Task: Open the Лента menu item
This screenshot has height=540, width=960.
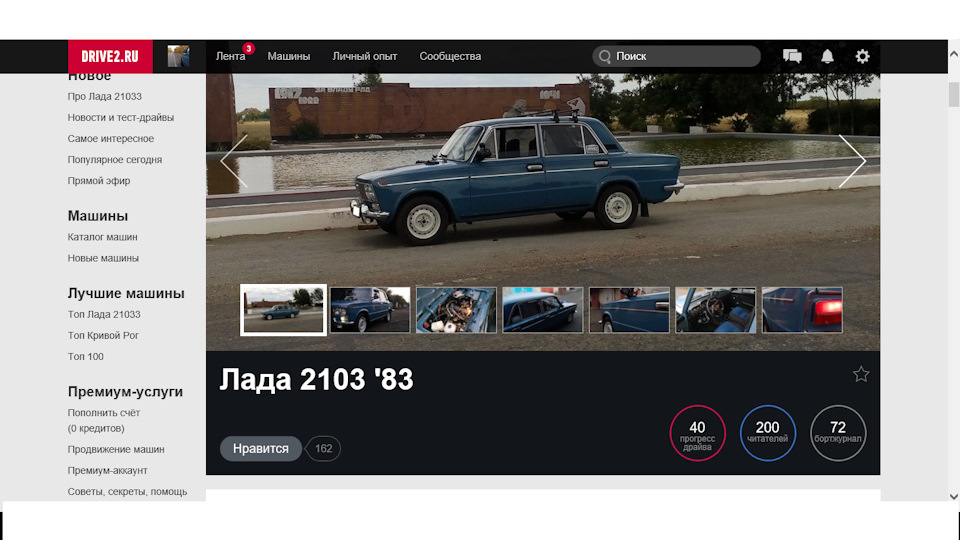Action: click(x=230, y=56)
